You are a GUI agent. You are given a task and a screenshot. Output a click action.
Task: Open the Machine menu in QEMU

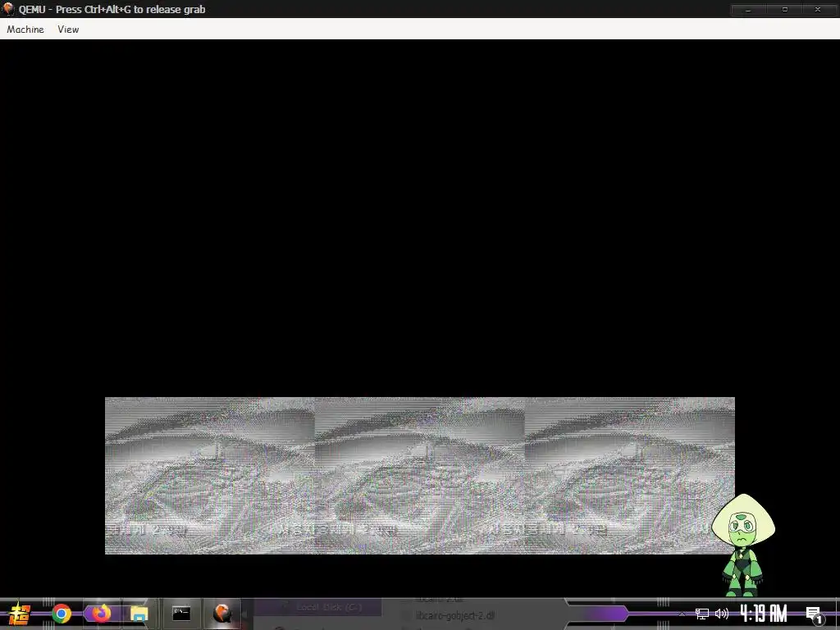click(x=25, y=30)
